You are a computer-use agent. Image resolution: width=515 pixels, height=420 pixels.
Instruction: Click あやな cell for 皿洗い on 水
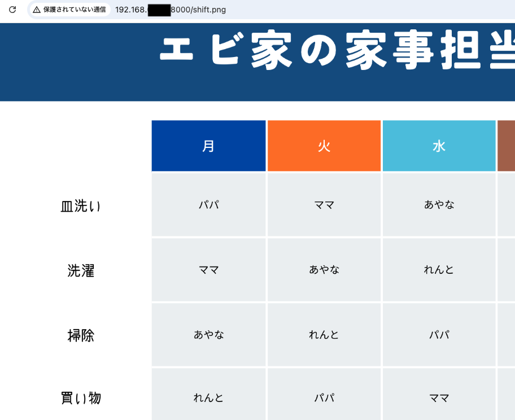pyautogui.click(x=439, y=205)
